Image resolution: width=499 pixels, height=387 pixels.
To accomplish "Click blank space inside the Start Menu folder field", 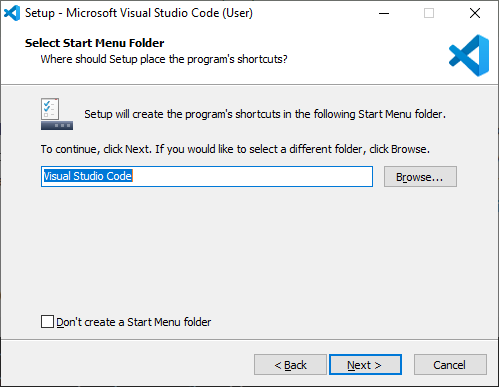I will [x=252, y=176].
